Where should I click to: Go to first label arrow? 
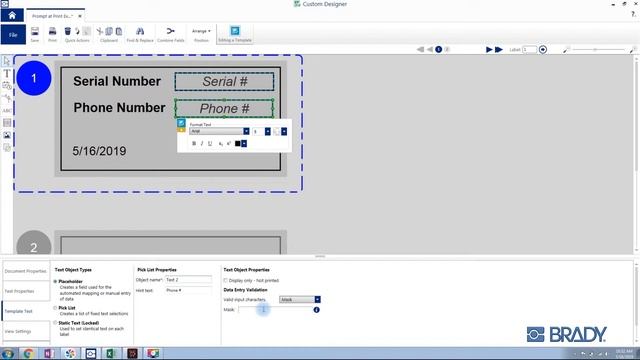420,49
